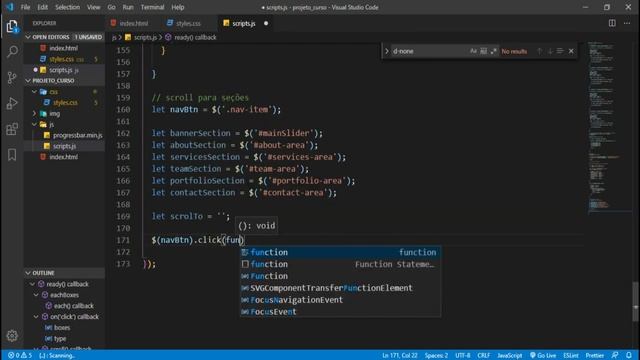The image size is (640, 360).
Task: Open the editor More Actions ellipsis
Action: [x=627, y=23]
